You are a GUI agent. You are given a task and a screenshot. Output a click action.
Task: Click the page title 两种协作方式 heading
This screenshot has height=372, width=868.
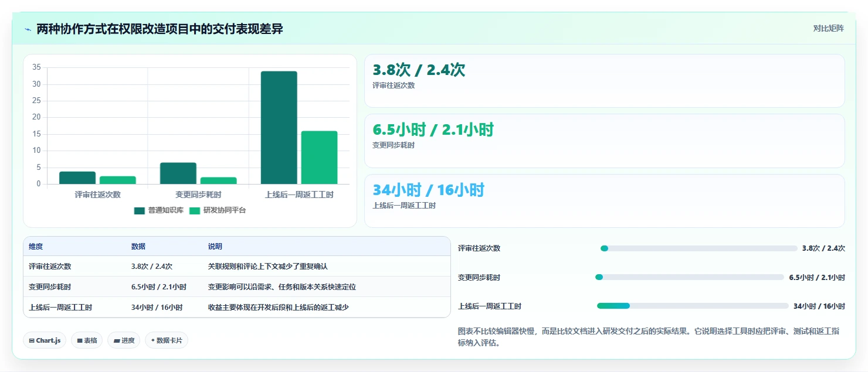click(160, 29)
